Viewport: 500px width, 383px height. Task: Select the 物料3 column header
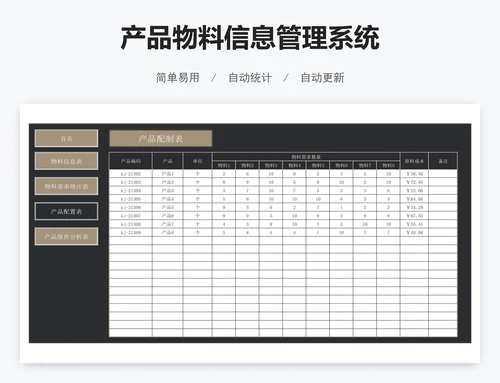click(271, 165)
